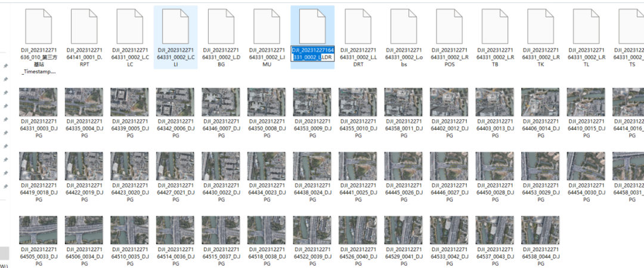Select image thumbnail 0022_D.JPG
This screenshot has width=644, height=268.
(221, 166)
